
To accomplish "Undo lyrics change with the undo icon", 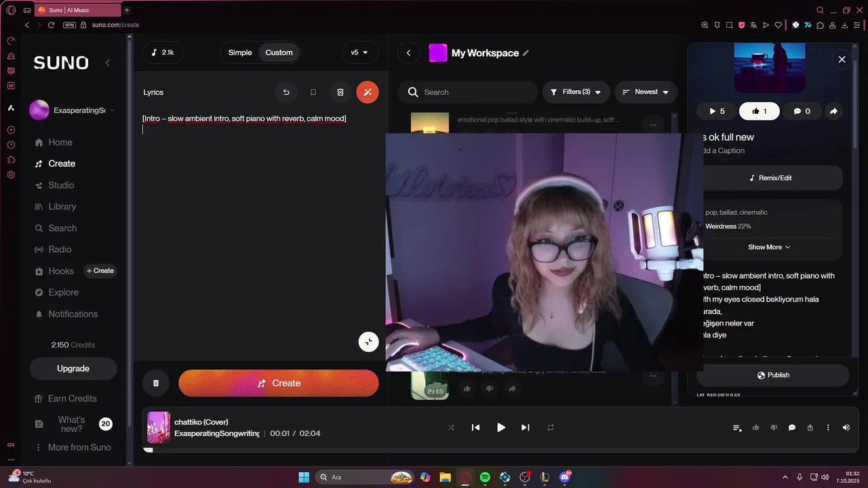I will point(286,92).
